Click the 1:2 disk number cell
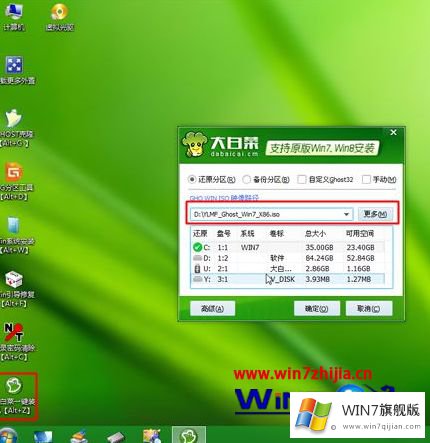Screen dimensions: 430x443 pyautogui.click(x=223, y=258)
